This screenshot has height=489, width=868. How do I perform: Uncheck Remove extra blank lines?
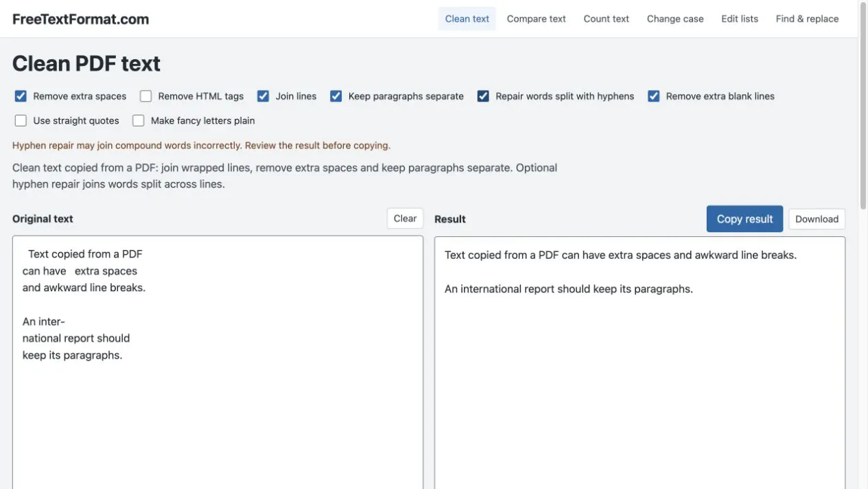point(653,96)
